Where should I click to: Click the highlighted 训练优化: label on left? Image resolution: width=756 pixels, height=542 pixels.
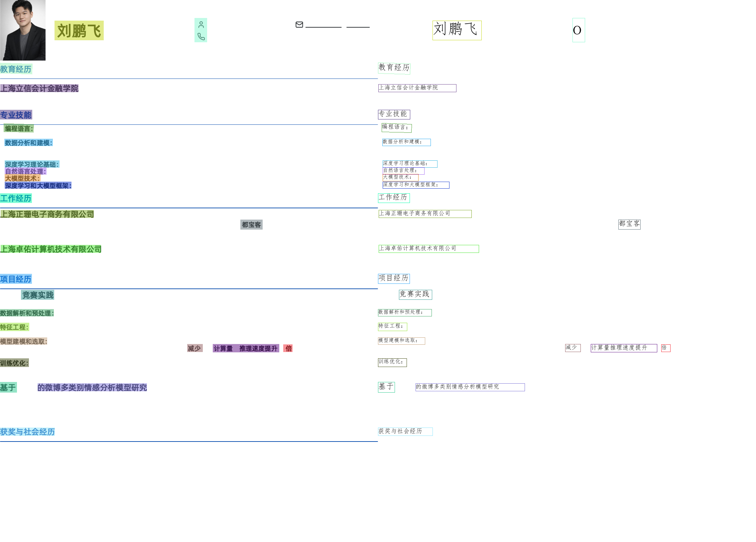(14, 363)
